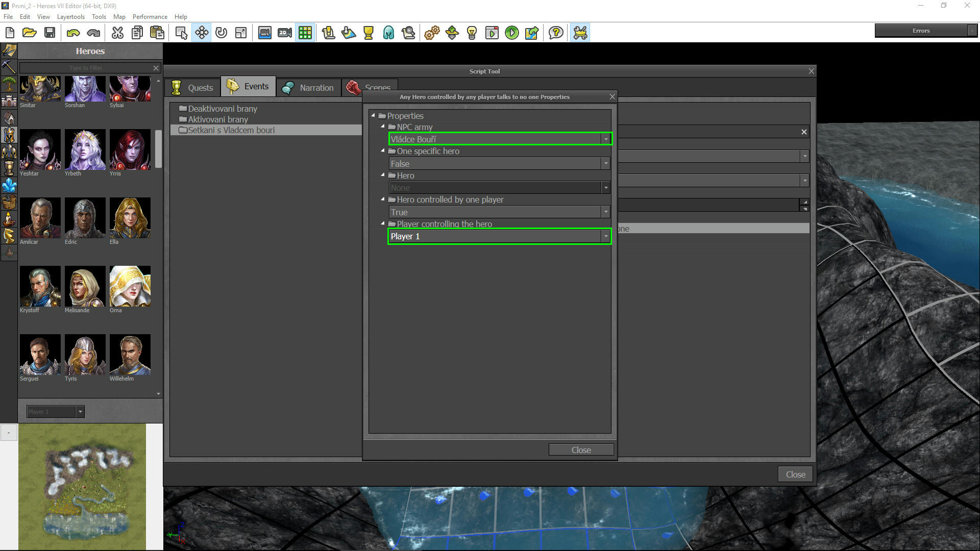
Task: Close the properties popup with X
Action: (612, 96)
